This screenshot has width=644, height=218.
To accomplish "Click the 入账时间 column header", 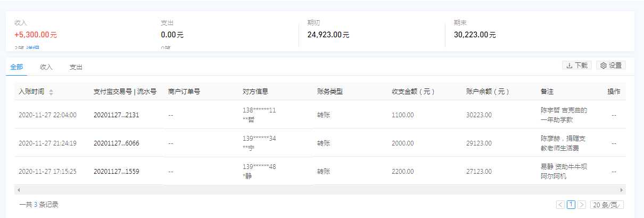I will pyautogui.click(x=32, y=92).
